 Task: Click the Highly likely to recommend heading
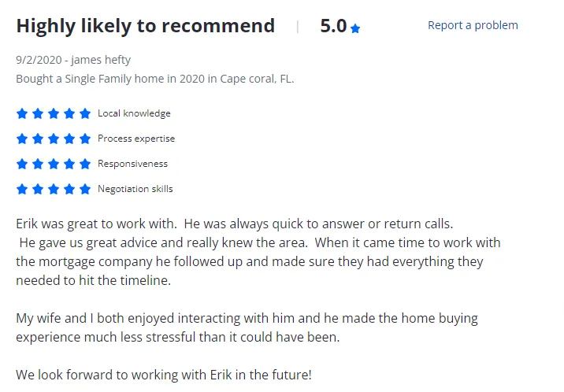pyautogui.click(x=145, y=26)
